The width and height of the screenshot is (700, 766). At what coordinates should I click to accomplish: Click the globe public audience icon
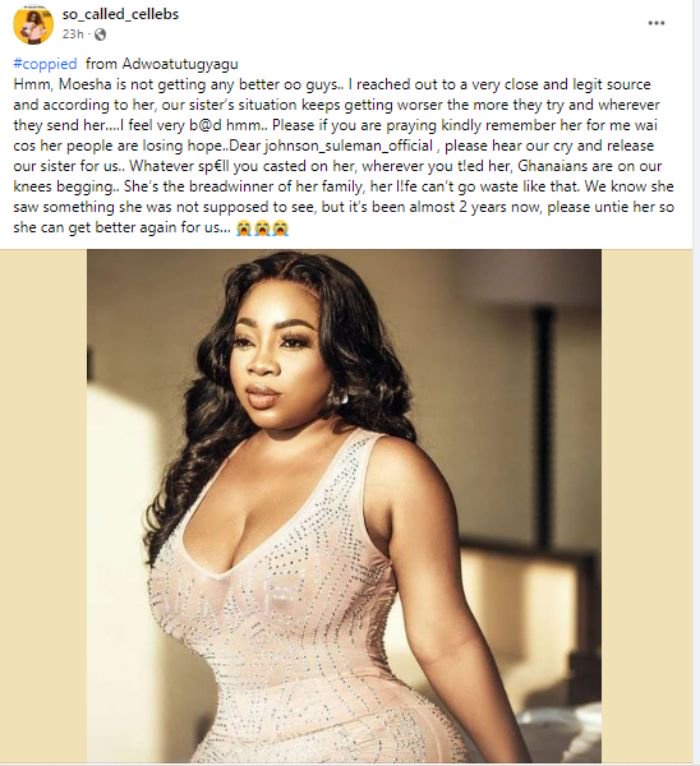point(100,34)
